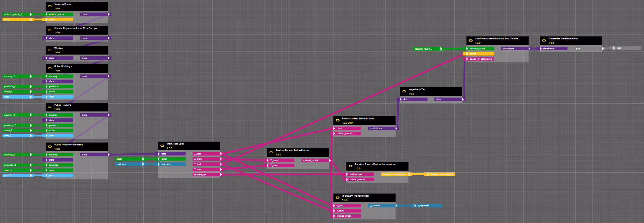The width and height of the screenshot is (644, 223).
Task: Select the province_3 workflow input
Action: click(17, 165)
